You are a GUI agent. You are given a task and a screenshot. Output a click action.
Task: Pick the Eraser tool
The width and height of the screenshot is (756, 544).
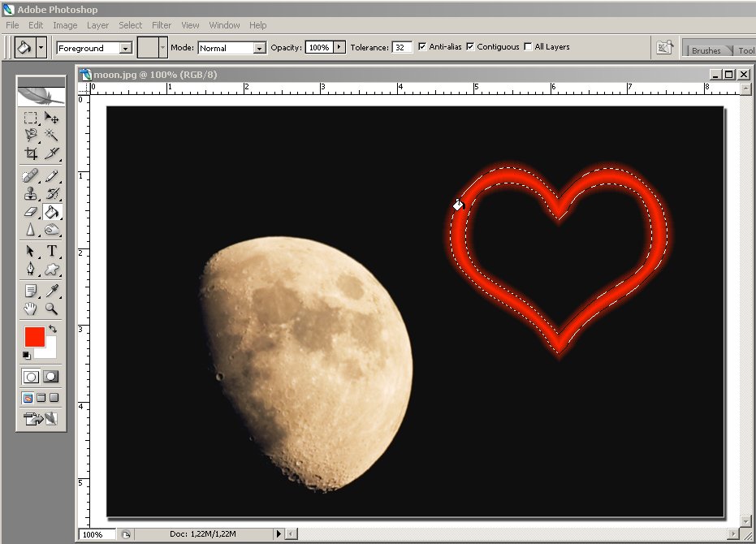tap(31, 212)
